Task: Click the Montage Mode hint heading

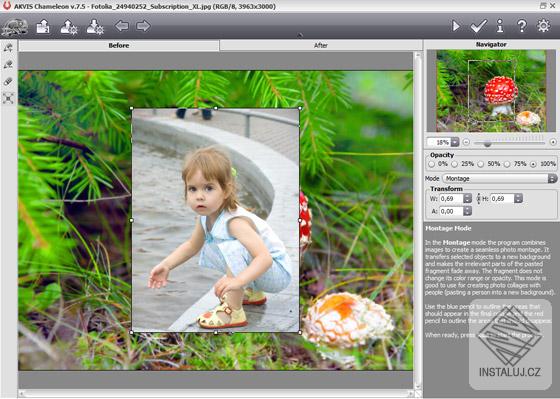Action: tap(448, 228)
